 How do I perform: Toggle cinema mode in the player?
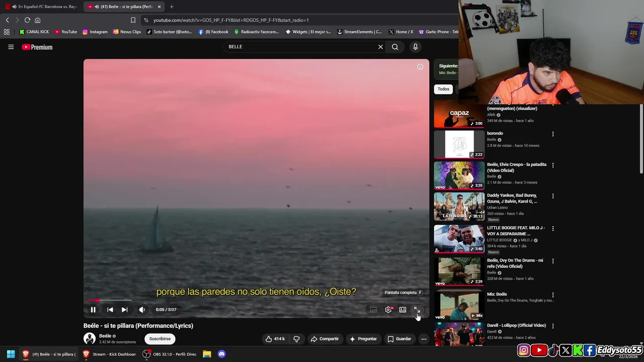click(x=403, y=310)
